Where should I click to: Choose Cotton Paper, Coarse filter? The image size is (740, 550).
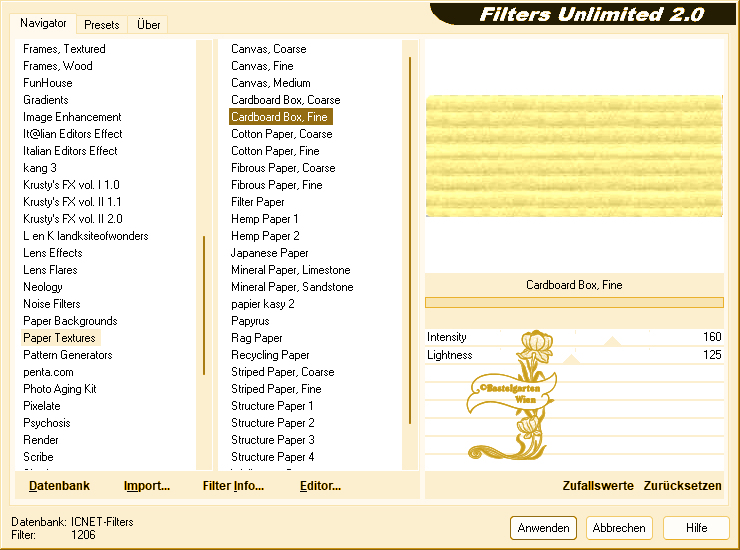[x=282, y=134]
